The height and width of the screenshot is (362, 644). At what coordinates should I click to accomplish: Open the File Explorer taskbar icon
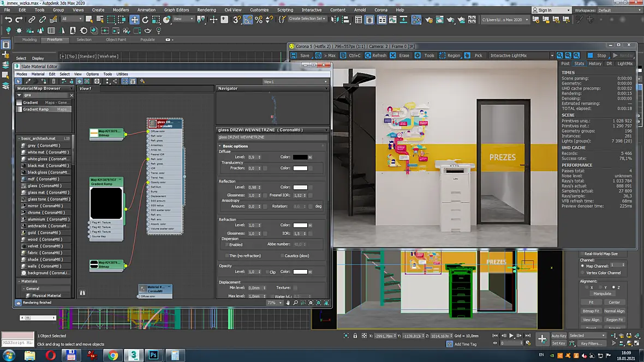tap(29, 355)
